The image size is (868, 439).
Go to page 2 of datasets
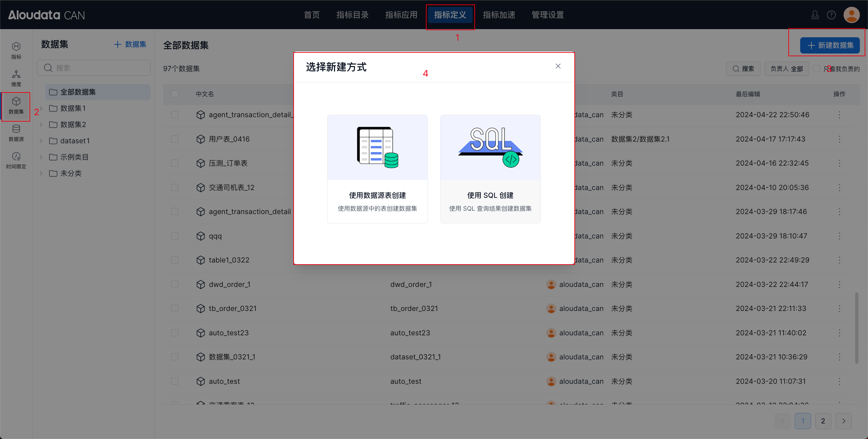823,421
